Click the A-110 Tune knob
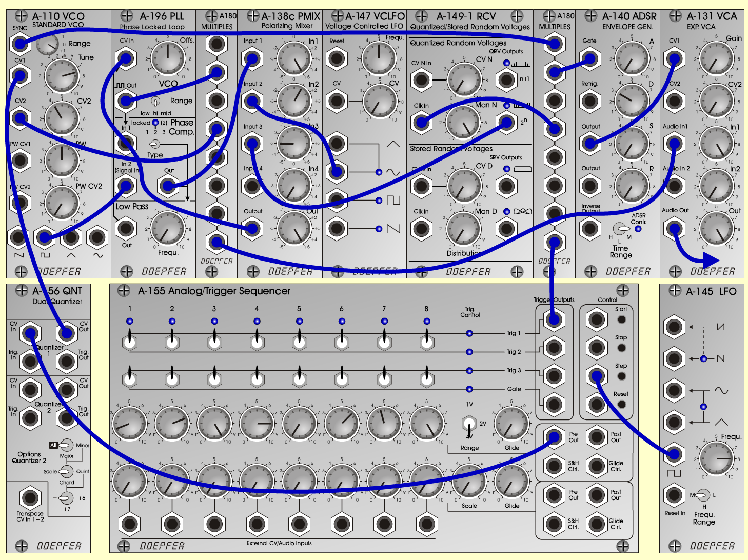The width and height of the screenshot is (748, 560). (62, 76)
